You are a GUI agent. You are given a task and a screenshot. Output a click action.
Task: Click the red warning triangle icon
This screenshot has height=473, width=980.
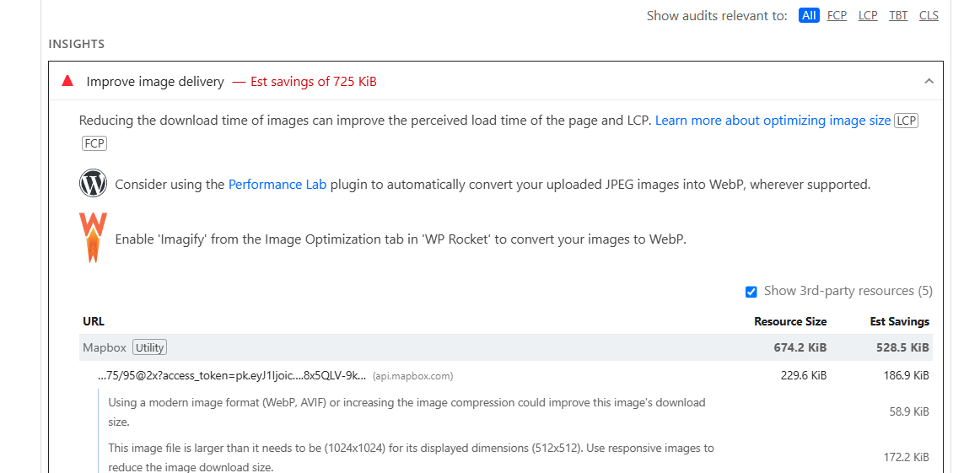click(x=67, y=82)
